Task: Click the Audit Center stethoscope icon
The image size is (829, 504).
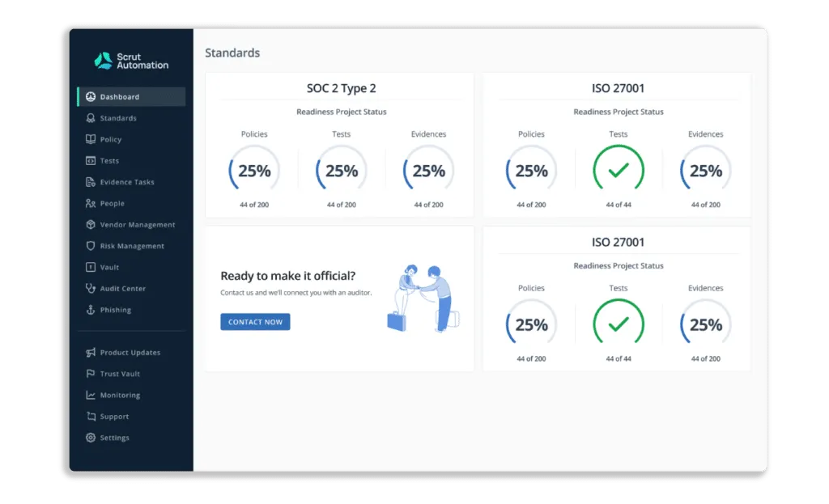Action: coord(91,289)
